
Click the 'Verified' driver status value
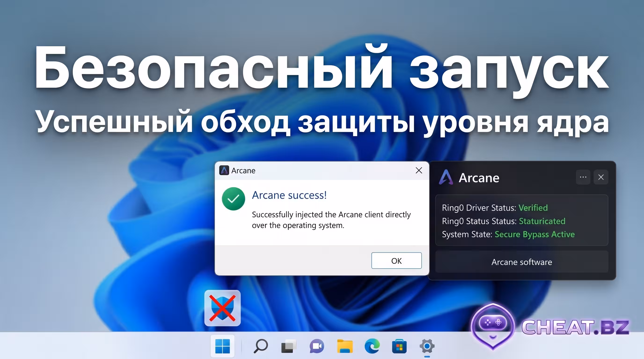(x=533, y=208)
